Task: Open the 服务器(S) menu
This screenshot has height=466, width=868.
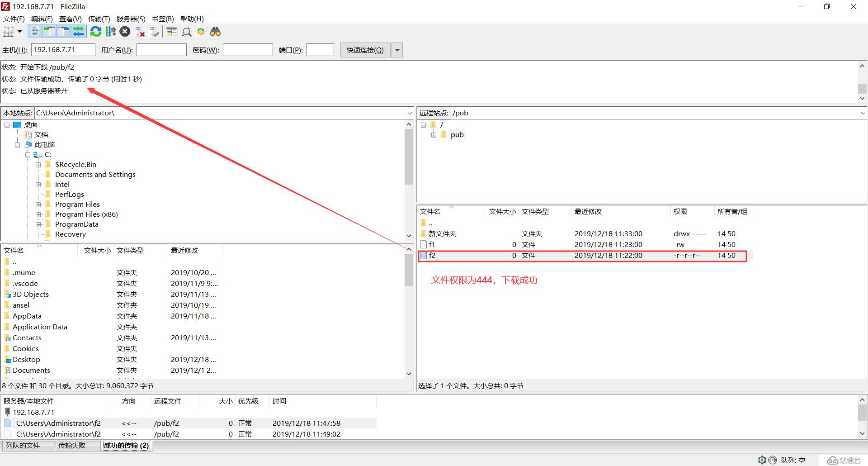Action: [x=131, y=19]
